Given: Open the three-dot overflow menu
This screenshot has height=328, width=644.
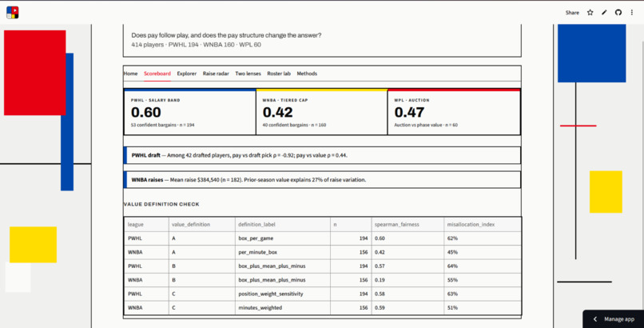Looking at the screenshot, I should pyautogui.click(x=632, y=13).
